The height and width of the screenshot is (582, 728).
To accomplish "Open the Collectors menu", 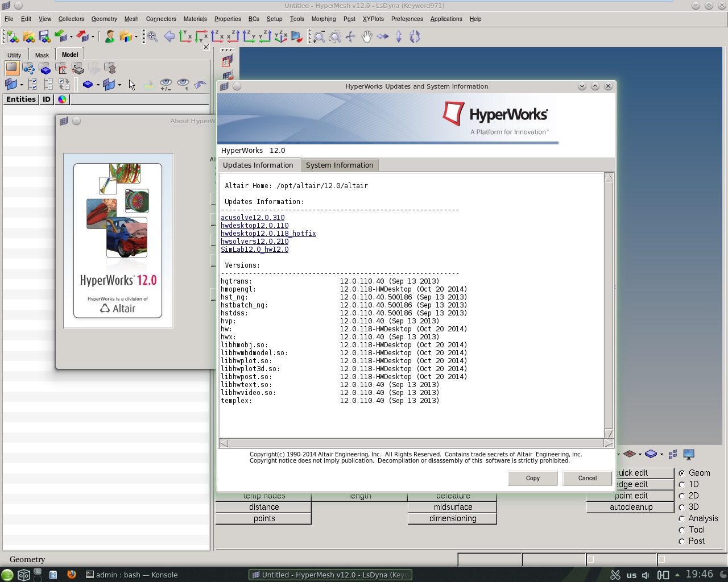I will click(71, 19).
